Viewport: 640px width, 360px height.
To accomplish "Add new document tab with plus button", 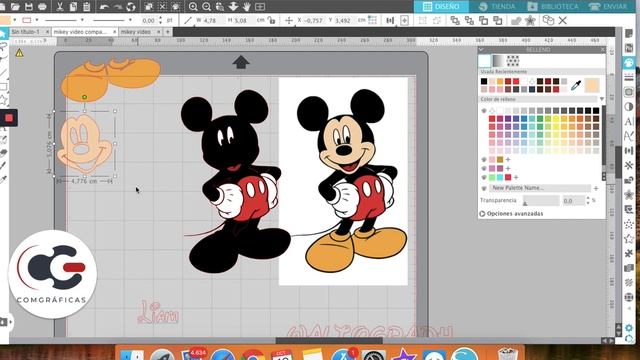I will click(x=168, y=32).
